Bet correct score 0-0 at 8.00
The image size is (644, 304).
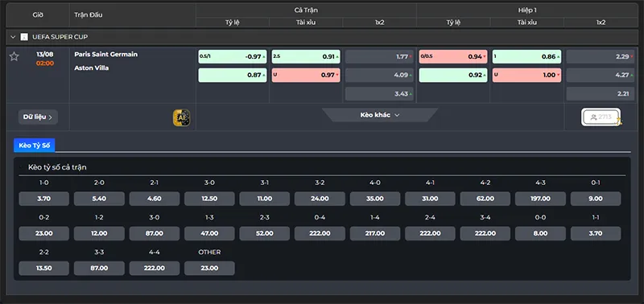[x=540, y=233]
